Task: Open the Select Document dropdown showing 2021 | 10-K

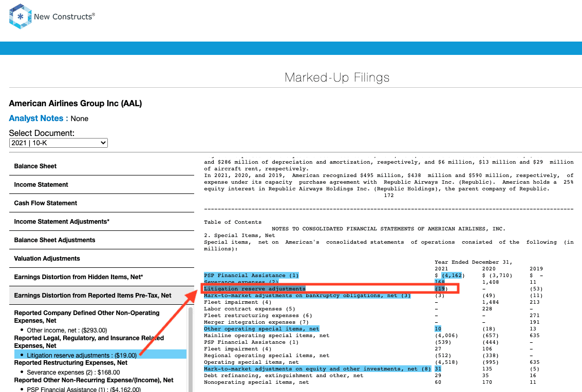Action: [58, 143]
